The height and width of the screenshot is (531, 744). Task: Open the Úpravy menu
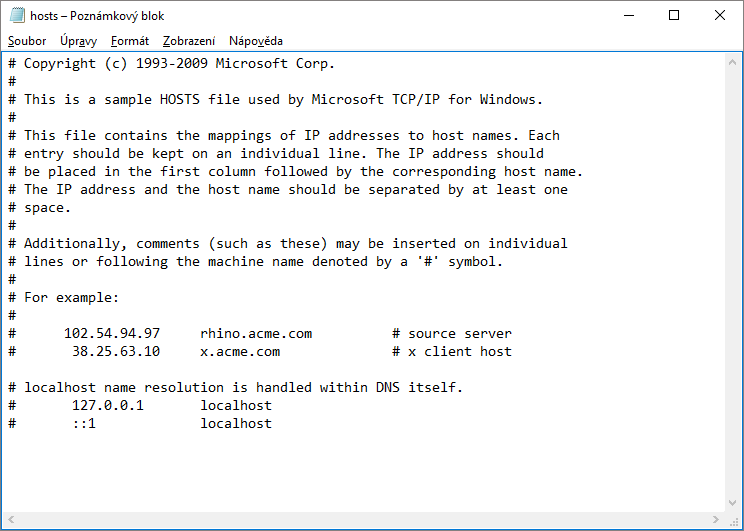tap(78, 41)
